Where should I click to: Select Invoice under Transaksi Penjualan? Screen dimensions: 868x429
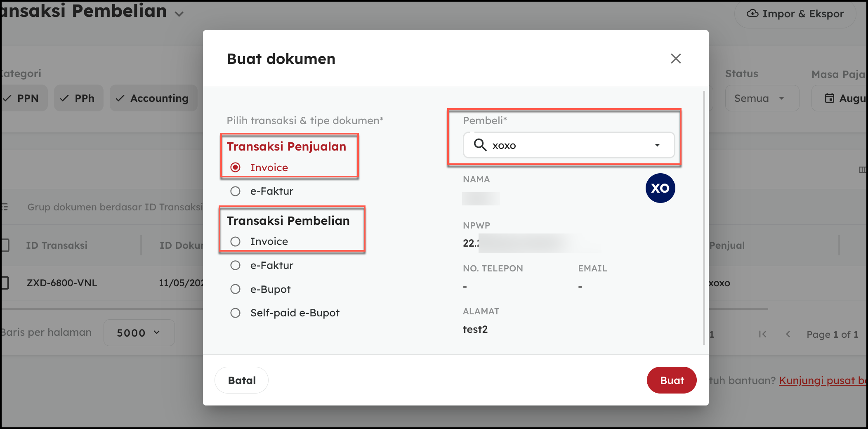(x=236, y=167)
